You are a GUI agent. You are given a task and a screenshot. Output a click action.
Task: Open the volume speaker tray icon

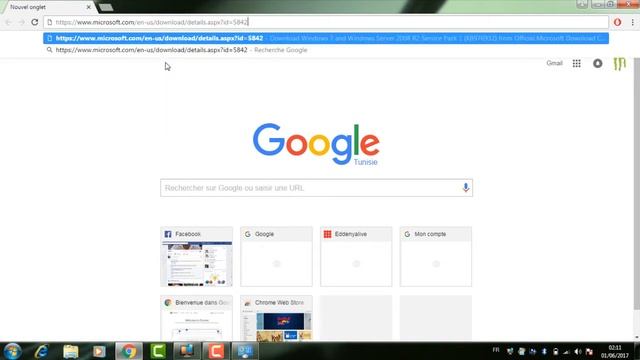pos(578,351)
